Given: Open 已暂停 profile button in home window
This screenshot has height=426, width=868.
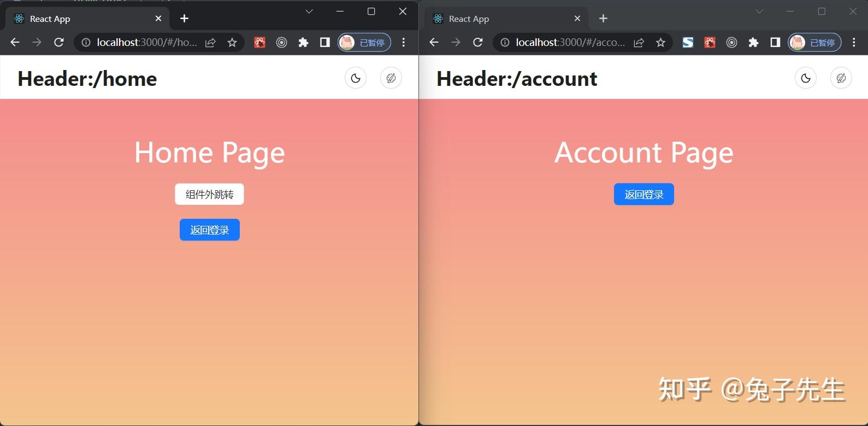Looking at the screenshot, I should [x=364, y=43].
